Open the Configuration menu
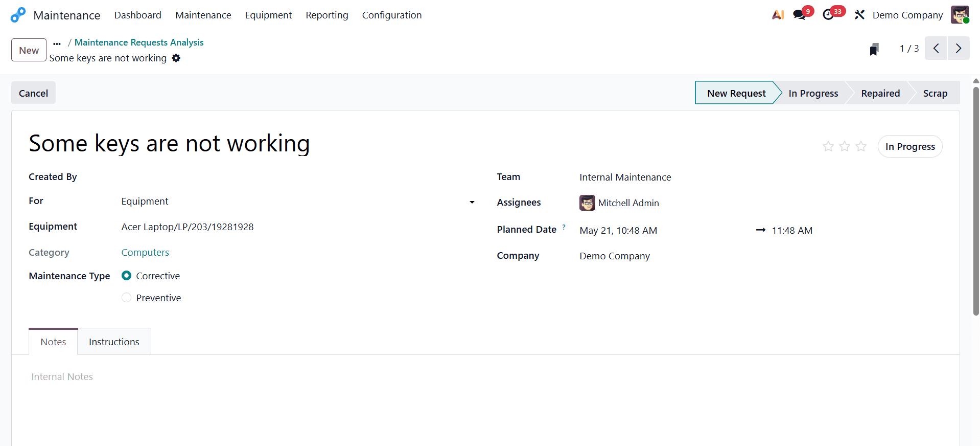980x446 pixels. tap(392, 15)
